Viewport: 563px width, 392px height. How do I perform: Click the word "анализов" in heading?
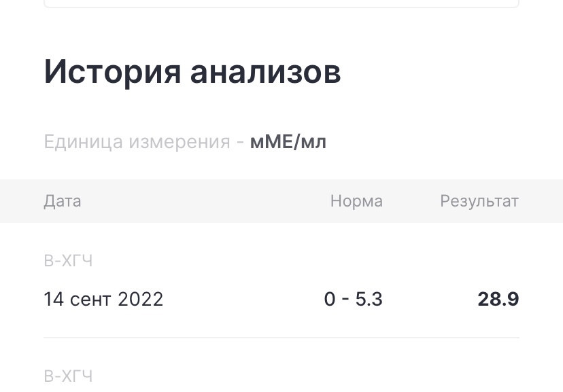pos(265,72)
